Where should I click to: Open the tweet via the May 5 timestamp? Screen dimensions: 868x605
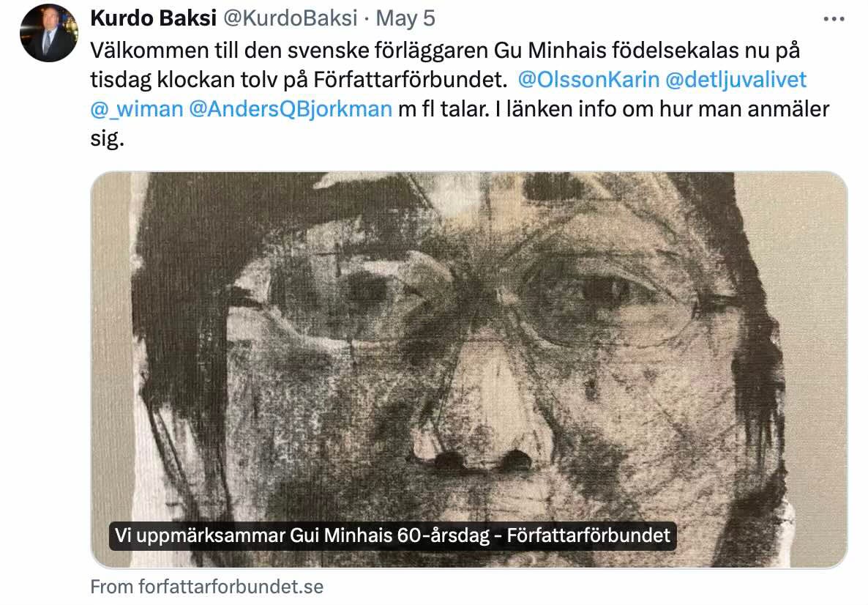click(x=405, y=18)
